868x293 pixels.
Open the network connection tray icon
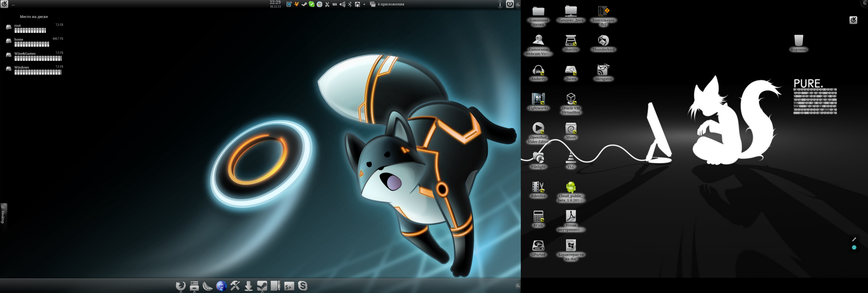[358, 4]
